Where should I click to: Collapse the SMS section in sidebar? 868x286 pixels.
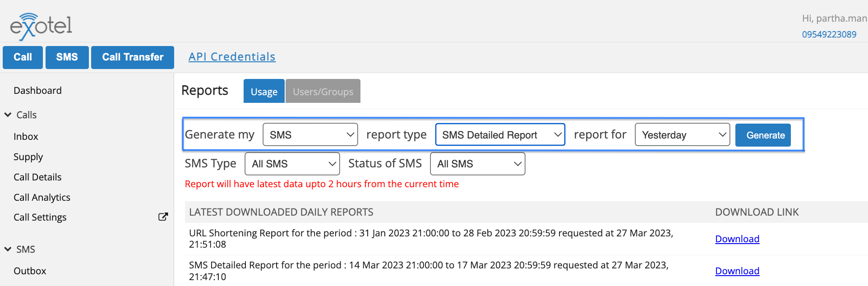pyautogui.click(x=8, y=249)
